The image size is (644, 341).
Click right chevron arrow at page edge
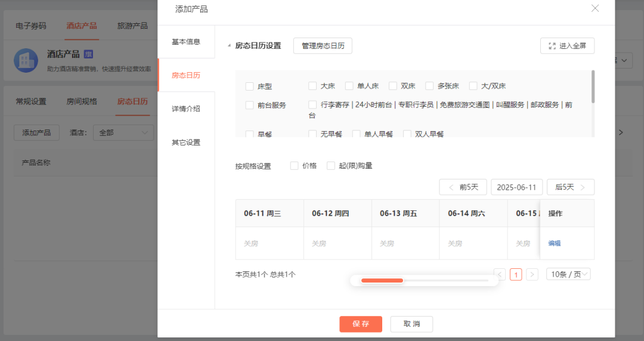point(621,132)
